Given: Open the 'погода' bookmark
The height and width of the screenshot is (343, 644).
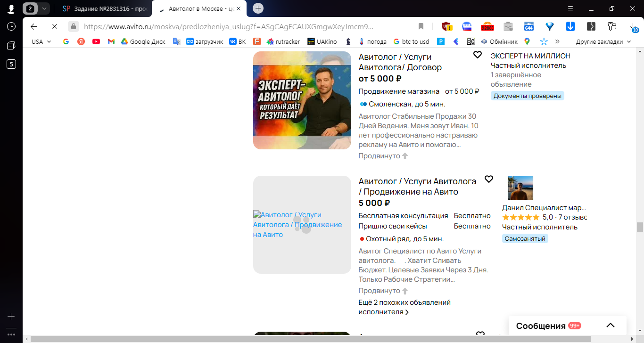Looking at the screenshot, I should pyautogui.click(x=372, y=41).
